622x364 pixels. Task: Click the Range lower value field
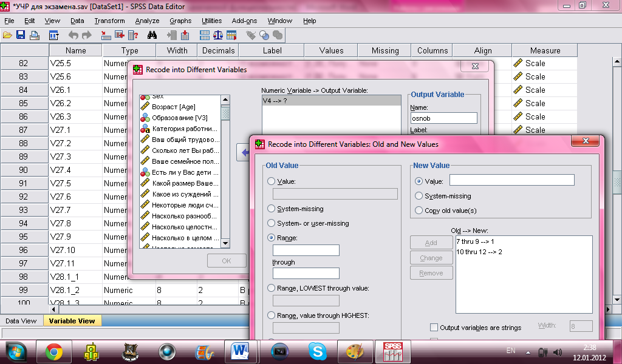[306, 250]
